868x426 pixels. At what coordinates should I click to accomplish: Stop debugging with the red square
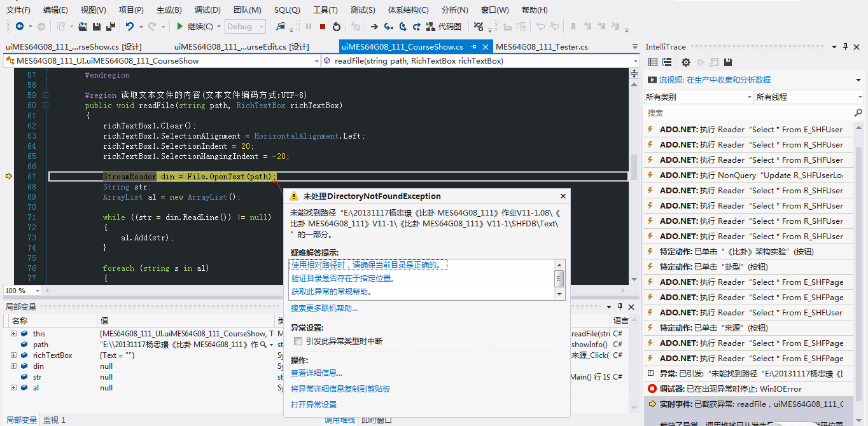323,26
